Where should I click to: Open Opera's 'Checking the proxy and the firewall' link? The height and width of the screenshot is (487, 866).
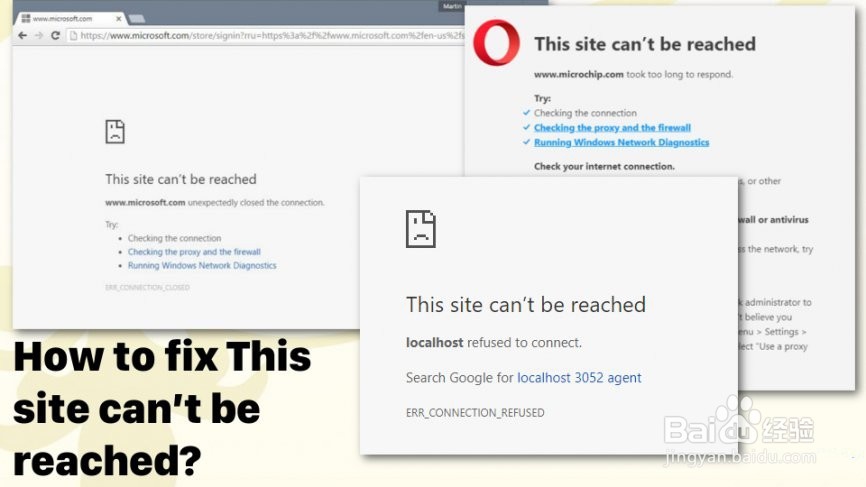tap(612, 128)
